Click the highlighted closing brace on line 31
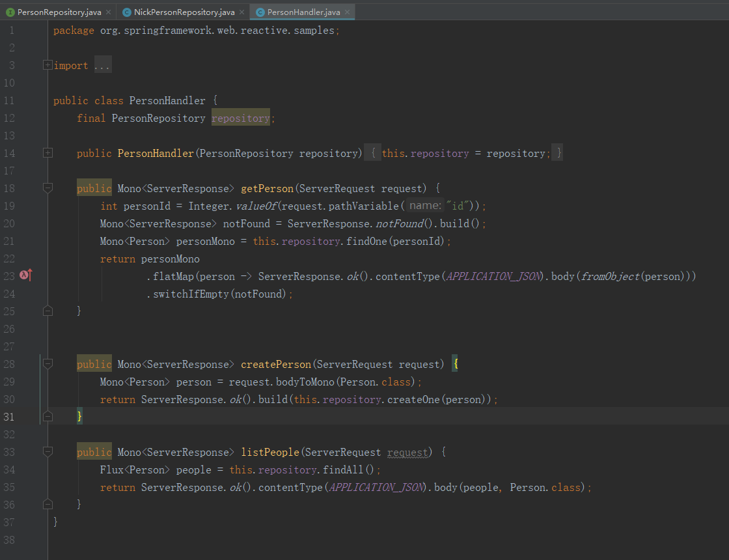This screenshot has width=729, height=560. (79, 416)
